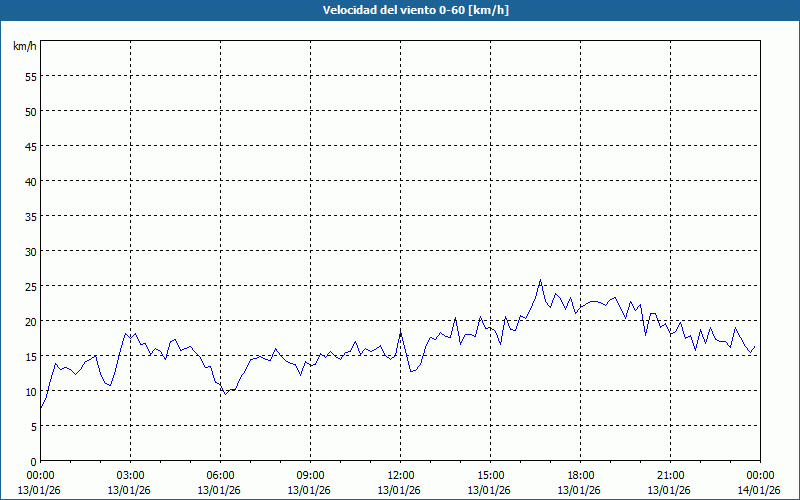
Task: Click the chart title 'Velocidad del viento 0-60 [km/h]'
Action: (x=399, y=11)
